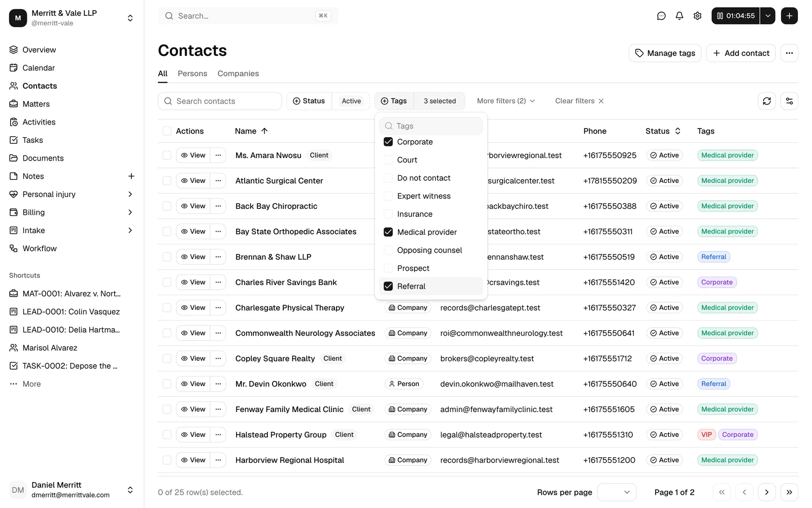Screen dimensions: 812x508
Task: Expand the timer dropdown arrow
Action: pos(768,16)
